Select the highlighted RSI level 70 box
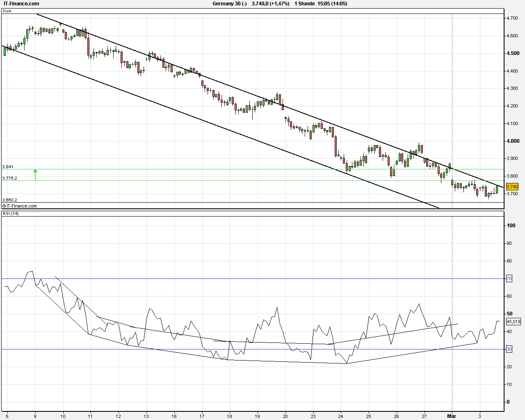This screenshot has width=525, height=420. (x=509, y=278)
